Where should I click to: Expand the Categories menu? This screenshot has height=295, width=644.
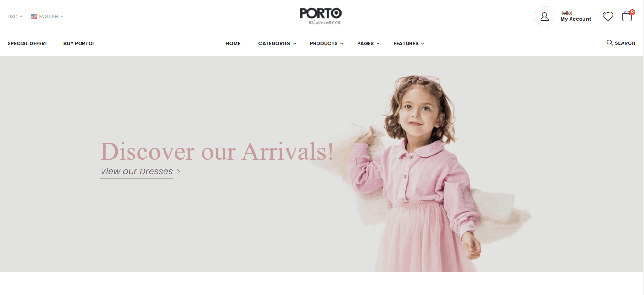pos(277,43)
